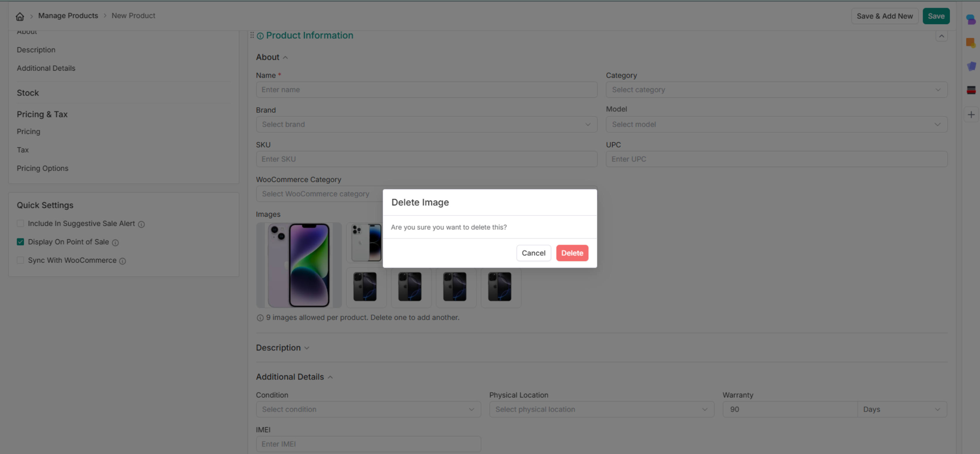
Task: Click the Enter UPC input field
Action: 776,159
